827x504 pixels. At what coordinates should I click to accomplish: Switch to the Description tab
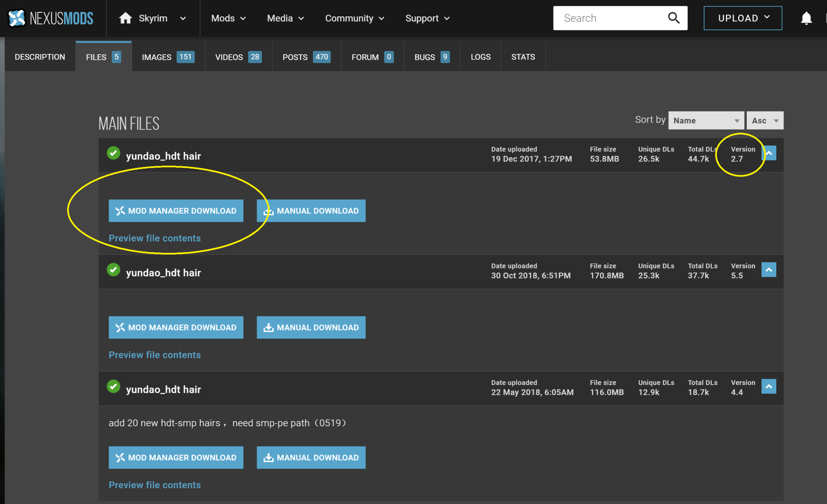40,57
